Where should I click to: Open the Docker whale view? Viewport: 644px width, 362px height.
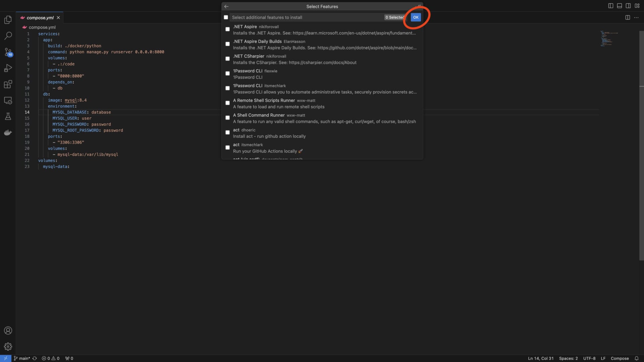(x=8, y=132)
